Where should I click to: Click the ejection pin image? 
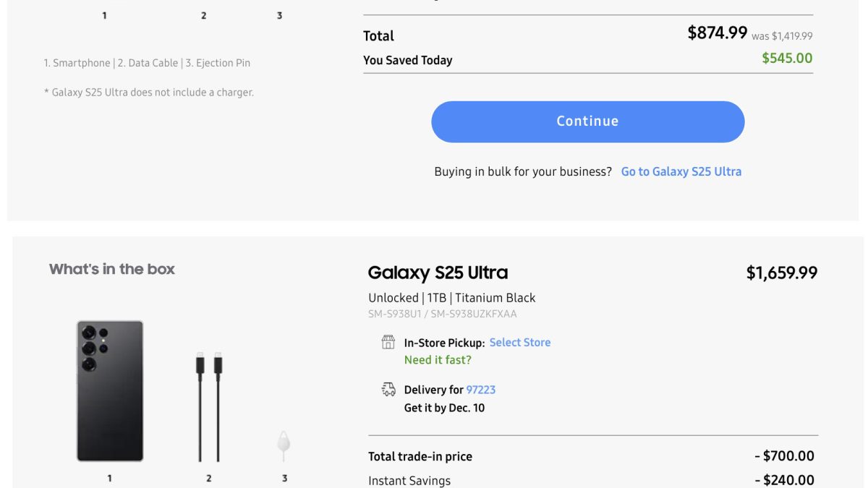click(x=284, y=446)
